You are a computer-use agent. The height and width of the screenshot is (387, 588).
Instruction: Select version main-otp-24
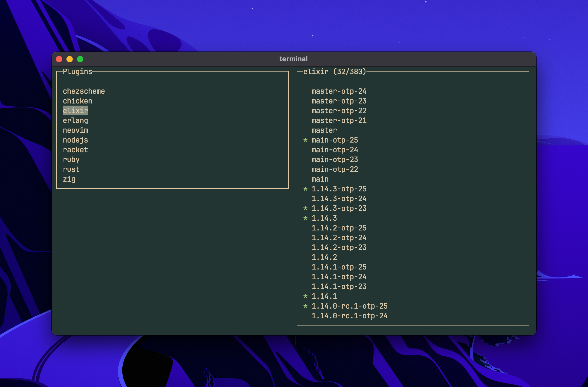[x=335, y=150]
